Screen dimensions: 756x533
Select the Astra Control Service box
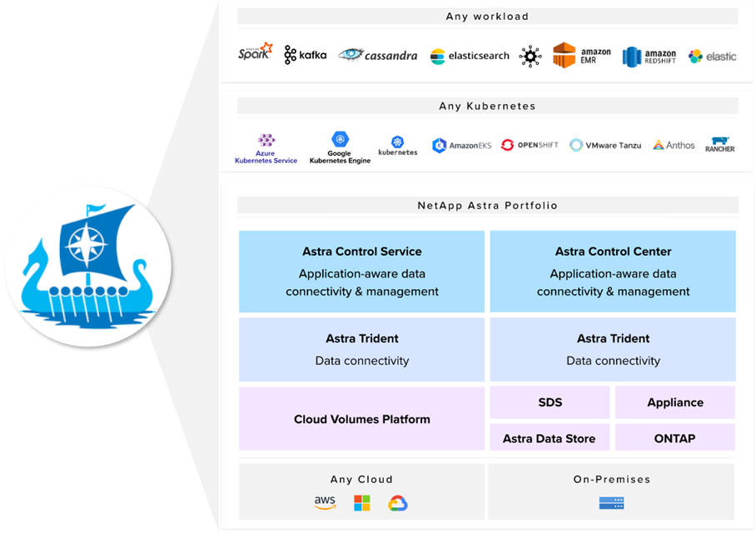pyautogui.click(x=361, y=271)
